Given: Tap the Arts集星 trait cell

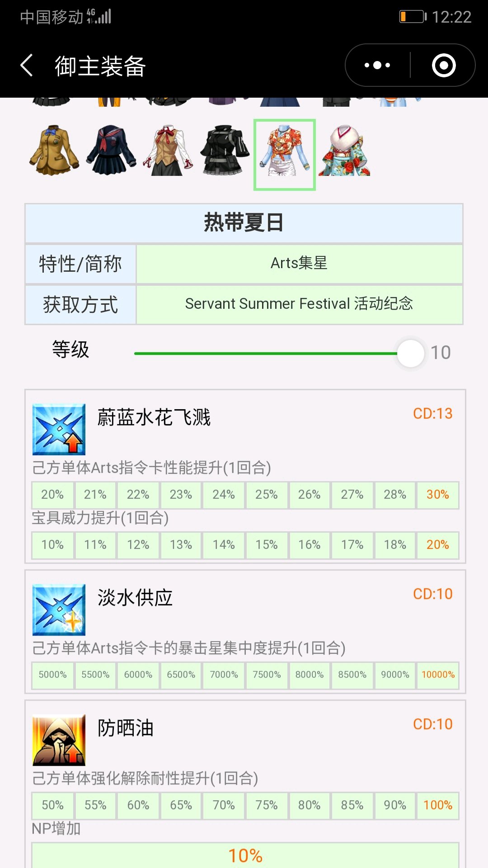Looking at the screenshot, I should 299,263.
